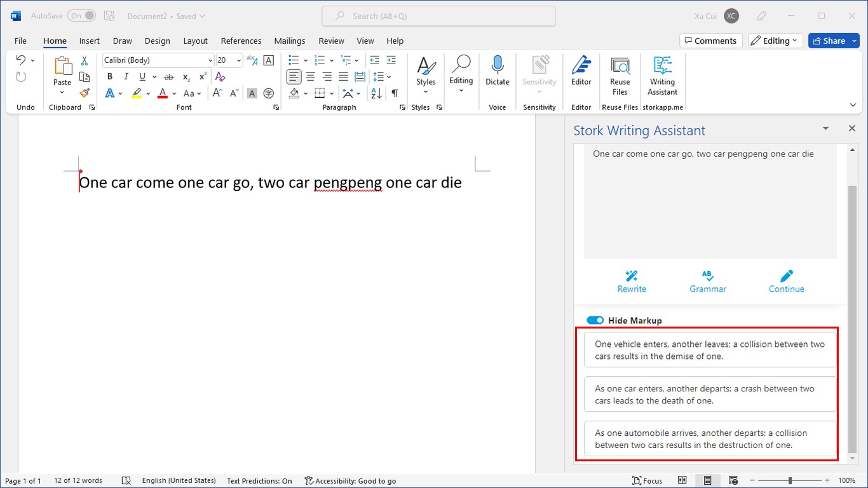868x488 pixels.
Task: Click the zoom slider in the status bar
Action: pos(790,480)
